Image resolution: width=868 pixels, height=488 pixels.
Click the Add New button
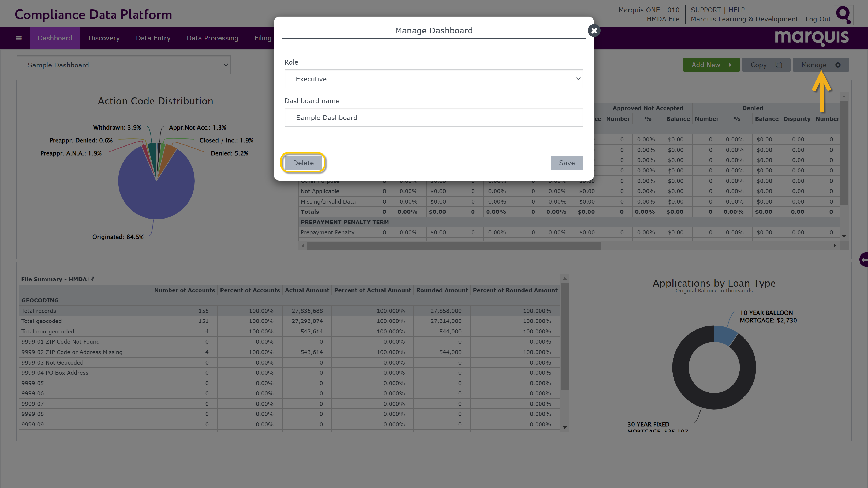[x=711, y=65]
